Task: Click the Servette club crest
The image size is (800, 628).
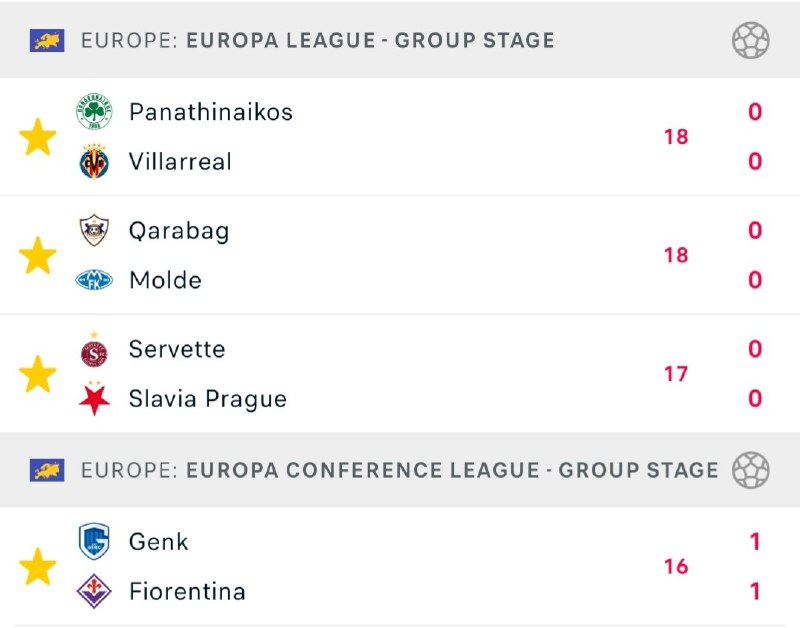Action: (x=95, y=350)
